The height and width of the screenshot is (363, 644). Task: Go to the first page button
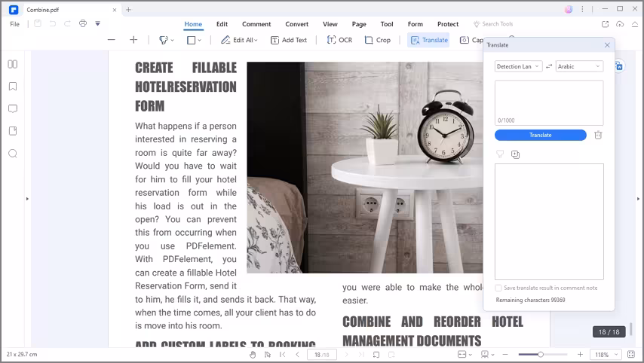tap(283, 355)
